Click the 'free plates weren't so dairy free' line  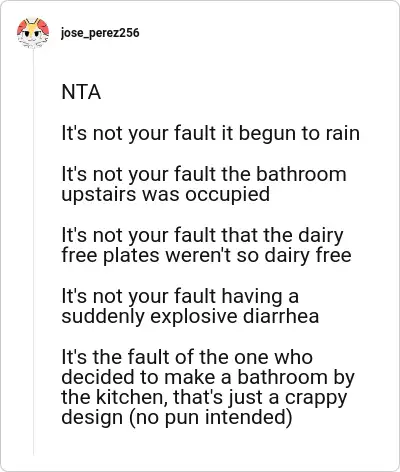[206, 255]
